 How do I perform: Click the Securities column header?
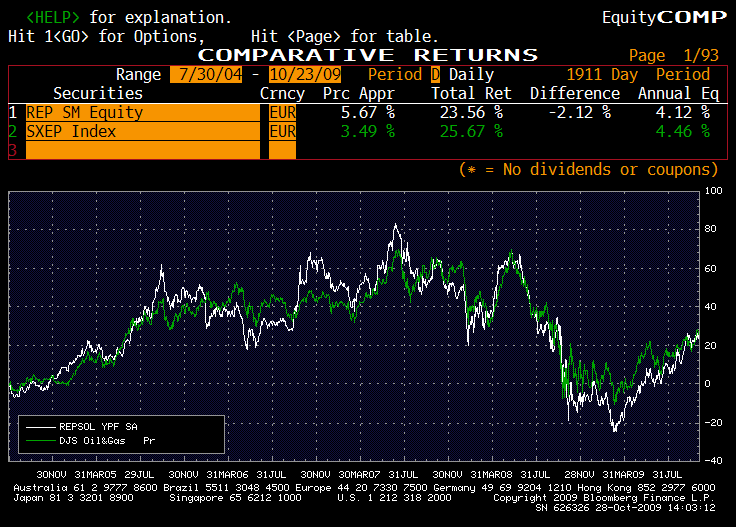click(98, 93)
